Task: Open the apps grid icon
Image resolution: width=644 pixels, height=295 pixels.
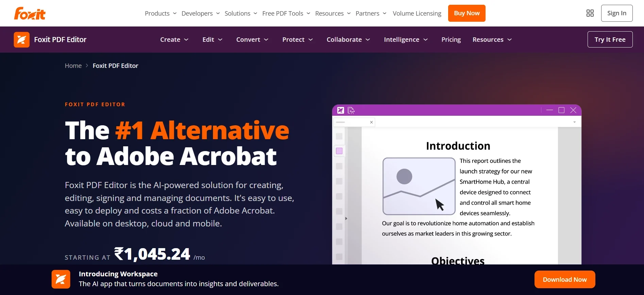Action: pos(590,13)
